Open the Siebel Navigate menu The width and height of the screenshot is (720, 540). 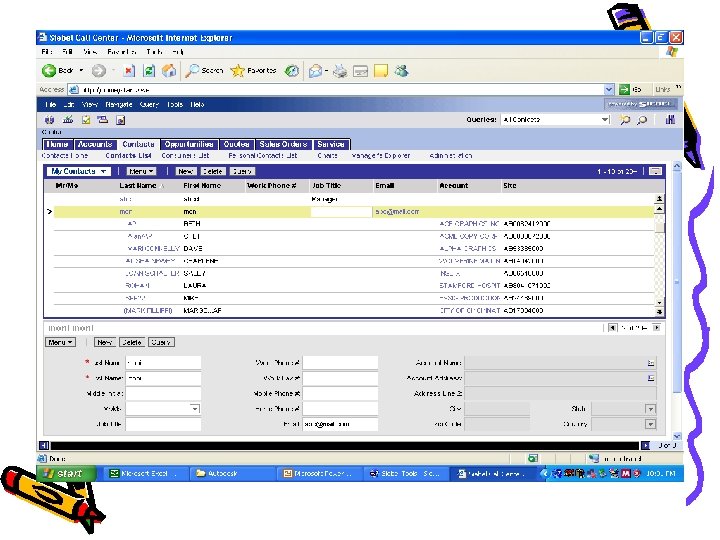click(x=119, y=104)
